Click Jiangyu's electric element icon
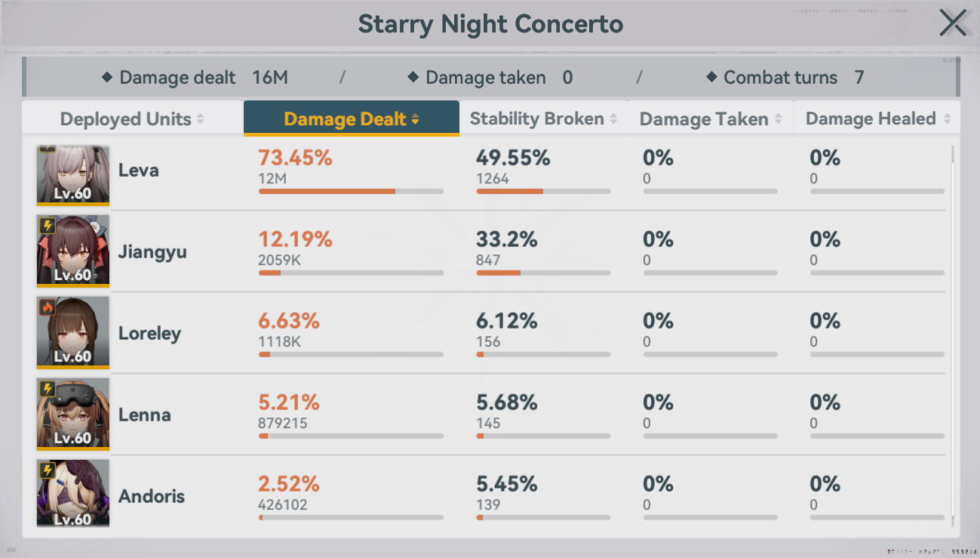The width and height of the screenshot is (980, 558). (x=47, y=225)
